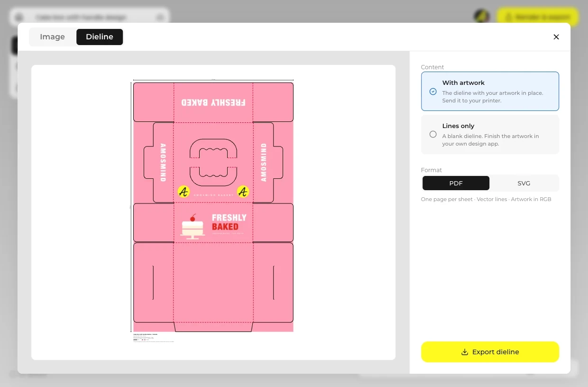
Task: Click the Export dieline button
Action: click(x=490, y=352)
